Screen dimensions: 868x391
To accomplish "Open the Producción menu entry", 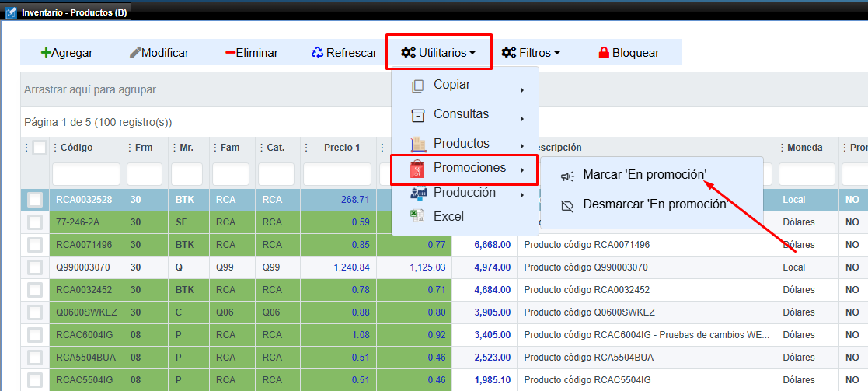I will coord(464,192).
